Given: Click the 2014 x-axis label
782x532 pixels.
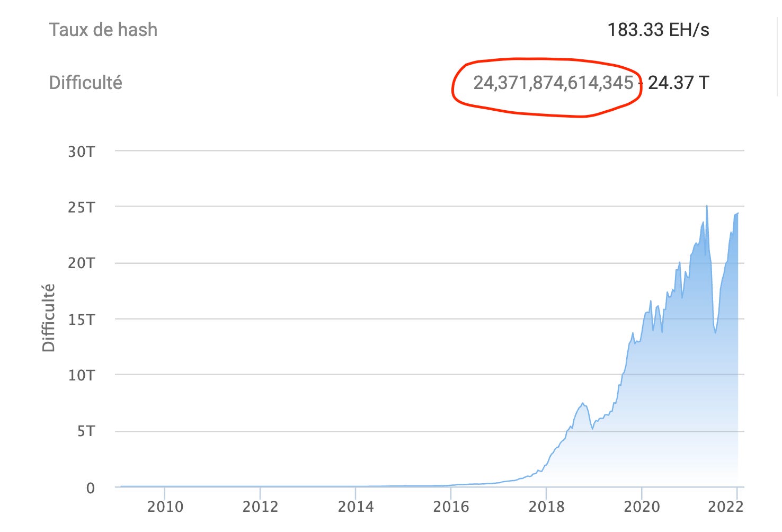Looking at the screenshot, I should [x=356, y=507].
